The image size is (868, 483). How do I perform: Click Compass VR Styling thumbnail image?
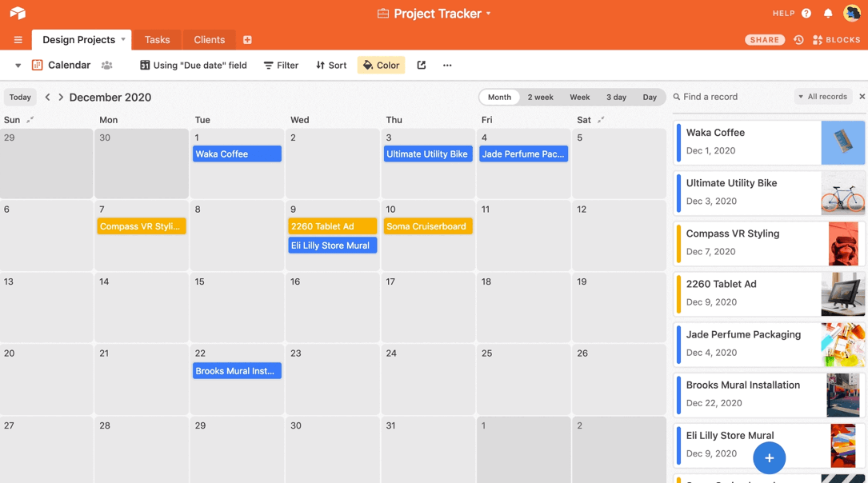click(x=843, y=244)
